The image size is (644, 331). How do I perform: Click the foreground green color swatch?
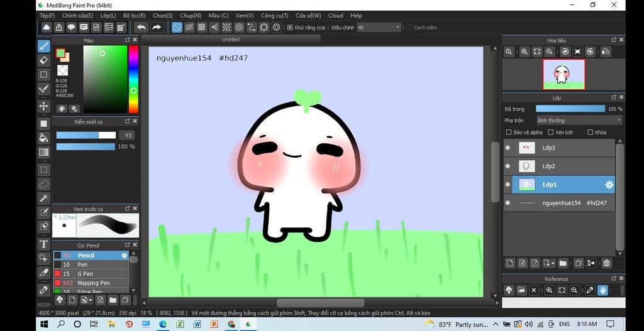tap(60, 53)
